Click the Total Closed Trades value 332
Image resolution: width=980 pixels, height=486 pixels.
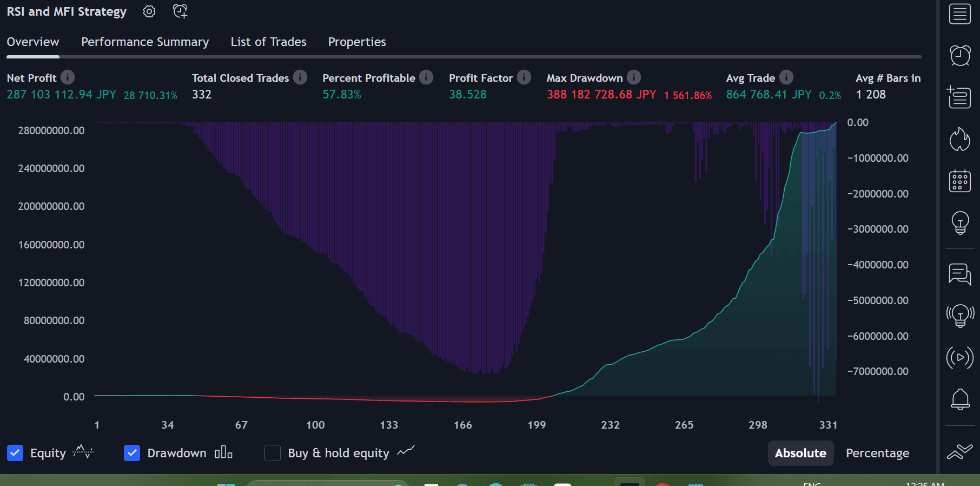click(x=202, y=94)
